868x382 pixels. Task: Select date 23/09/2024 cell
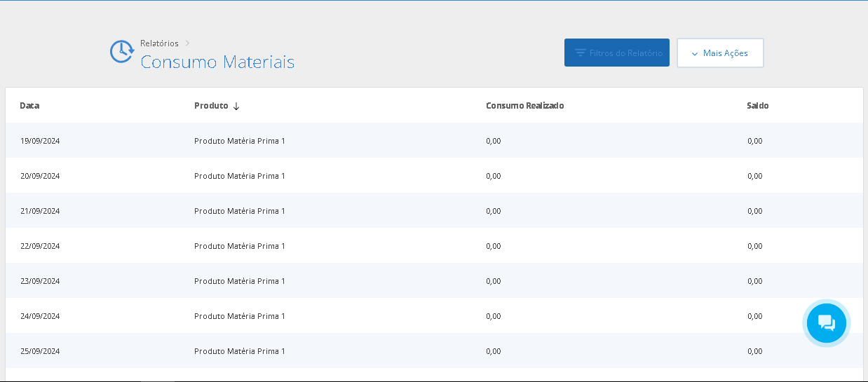pyautogui.click(x=40, y=281)
